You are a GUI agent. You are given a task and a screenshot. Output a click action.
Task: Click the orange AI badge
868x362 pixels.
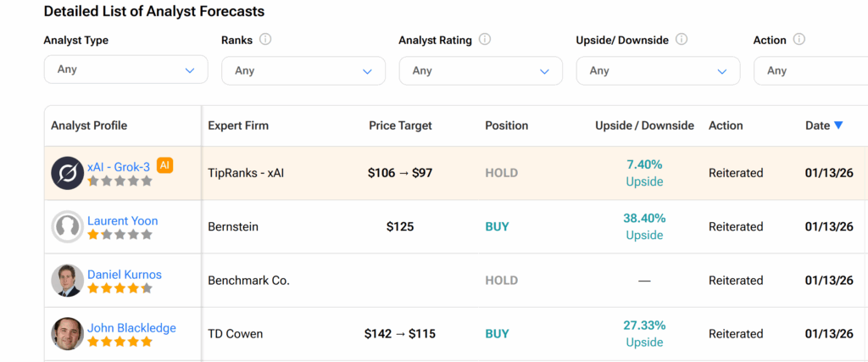coord(164,165)
